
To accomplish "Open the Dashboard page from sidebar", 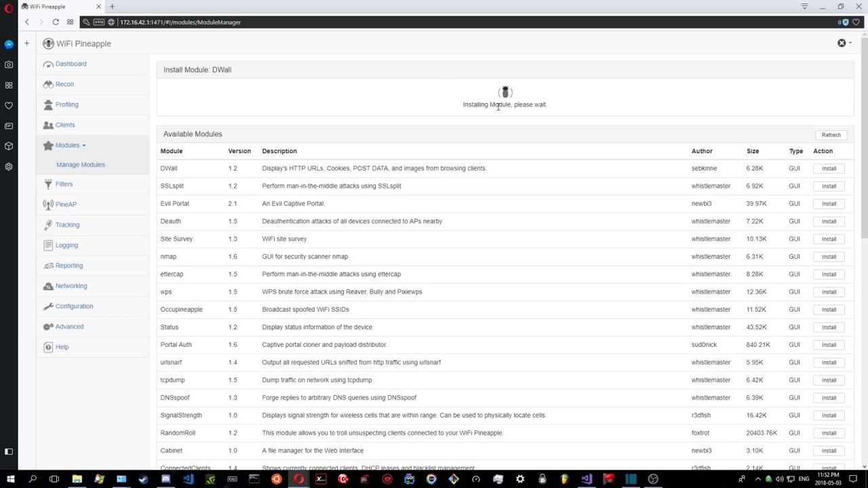I will pyautogui.click(x=71, y=64).
